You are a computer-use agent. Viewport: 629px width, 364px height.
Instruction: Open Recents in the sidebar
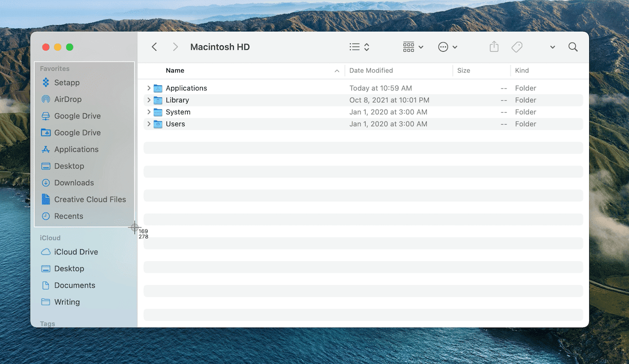(x=68, y=216)
